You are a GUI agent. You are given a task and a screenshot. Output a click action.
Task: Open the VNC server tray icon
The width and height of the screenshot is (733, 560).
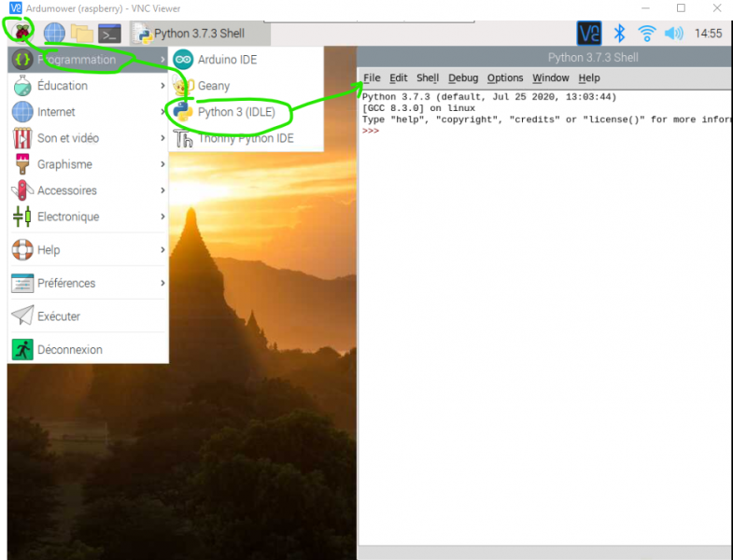click(x=589, y=34)
